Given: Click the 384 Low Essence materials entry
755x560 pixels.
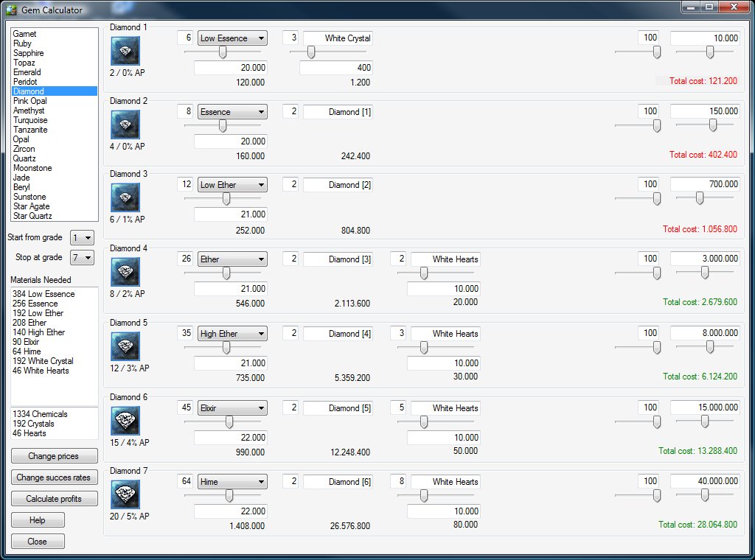Looking at the screenshot, I should pyautogui.click(x=44, y=294).
